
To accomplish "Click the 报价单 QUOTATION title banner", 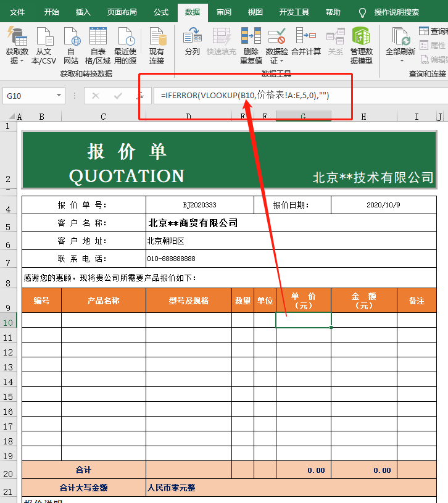I will [230, 159].
